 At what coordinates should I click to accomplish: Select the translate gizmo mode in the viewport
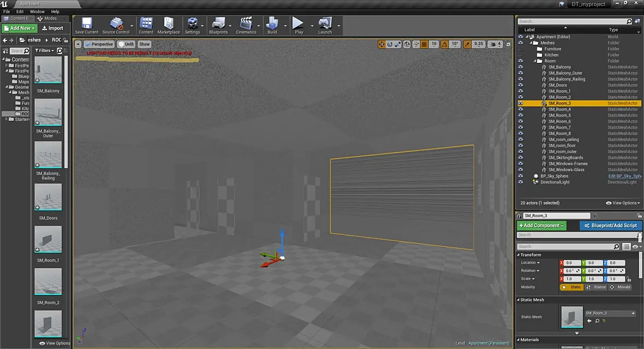[381, 44]
